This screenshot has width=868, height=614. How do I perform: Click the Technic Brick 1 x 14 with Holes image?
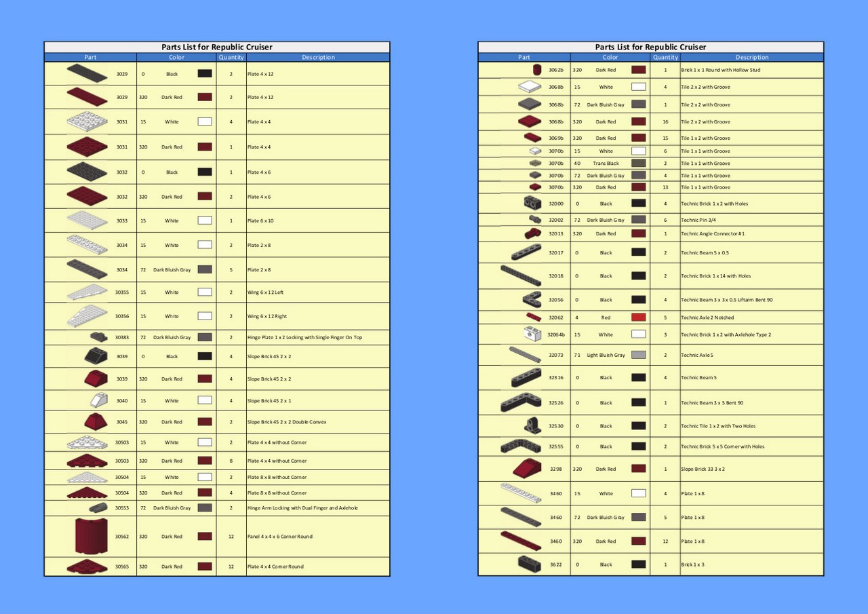[521, 275]
